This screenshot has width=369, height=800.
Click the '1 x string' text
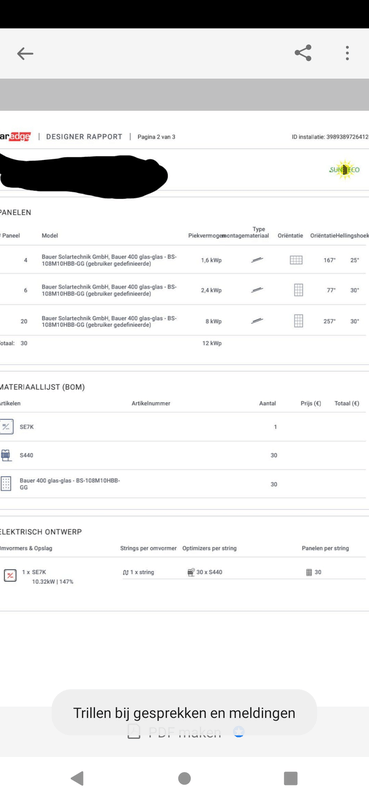click(142, 572)
